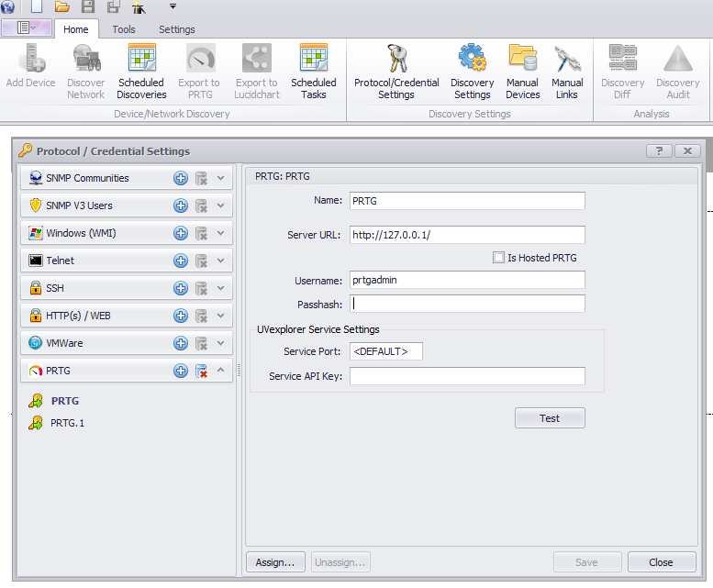
Task: Click the Name input field
Action: click(x=467, y=201)
